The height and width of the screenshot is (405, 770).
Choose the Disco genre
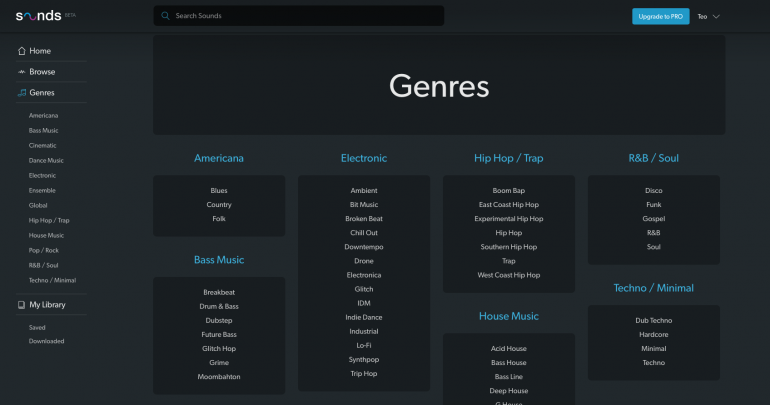click(x=653, y=190)
